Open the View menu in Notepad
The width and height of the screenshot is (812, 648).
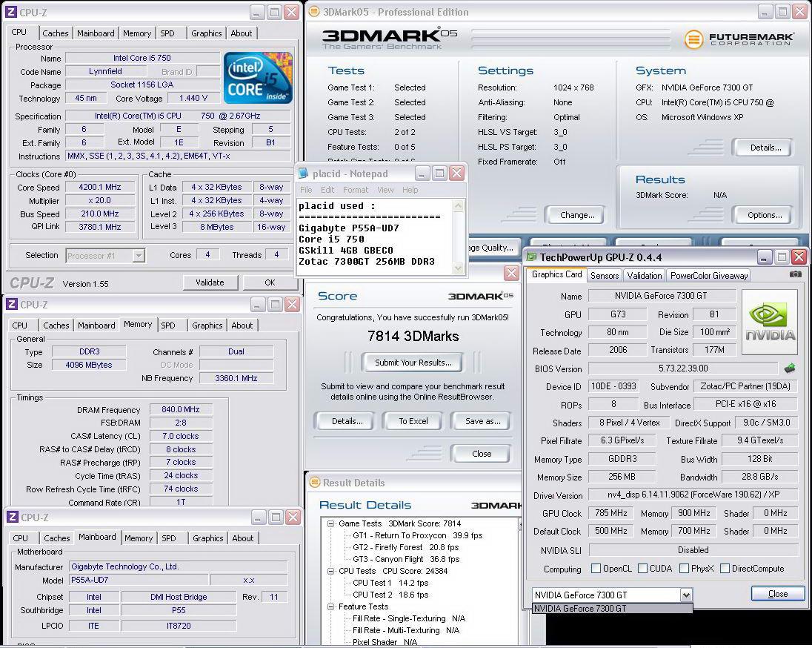(x=385, y=190)
